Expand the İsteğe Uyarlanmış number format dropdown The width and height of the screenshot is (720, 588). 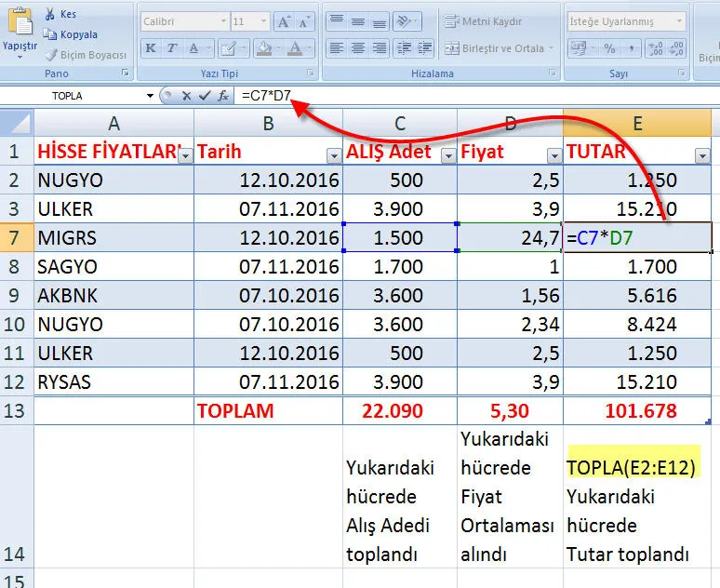click(680, 21)
